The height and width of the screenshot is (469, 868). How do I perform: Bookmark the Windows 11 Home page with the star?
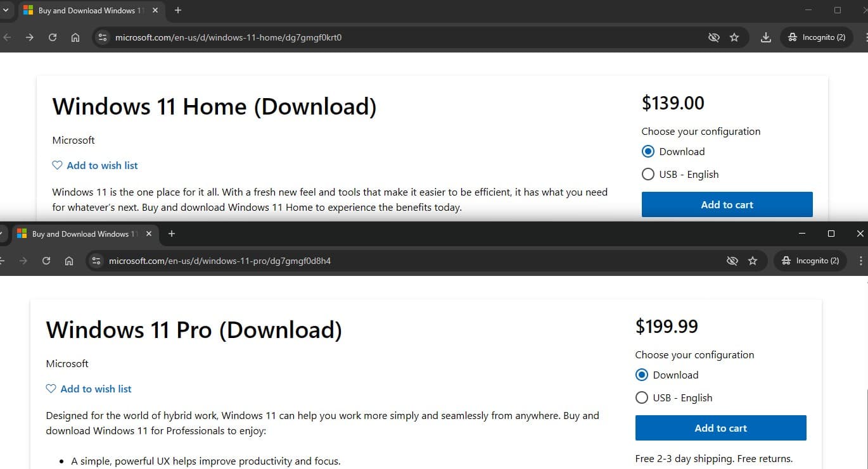point(734,37)
